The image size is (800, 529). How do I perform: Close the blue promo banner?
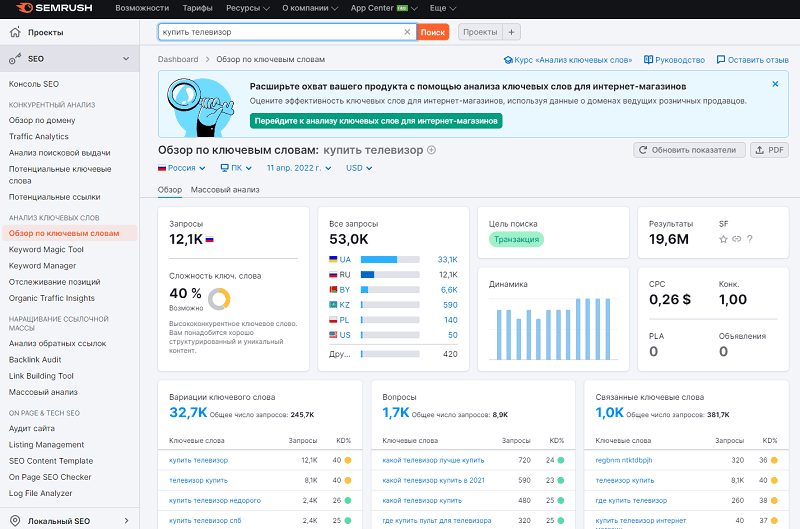(x=775, y=84)
